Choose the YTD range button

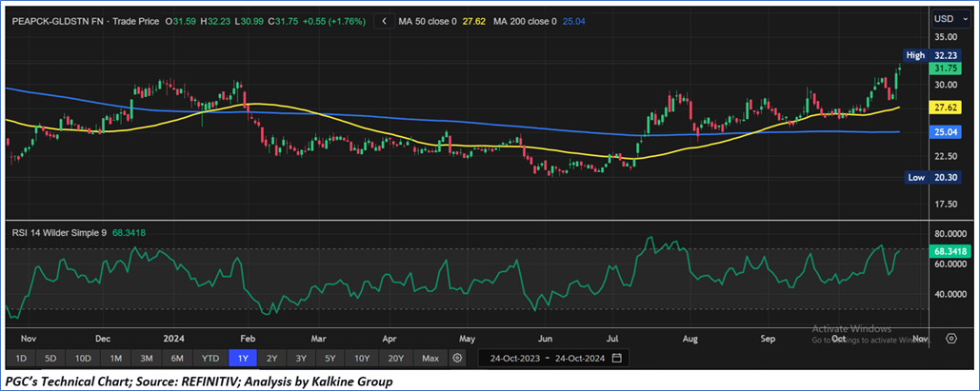(x=210, y=358)
